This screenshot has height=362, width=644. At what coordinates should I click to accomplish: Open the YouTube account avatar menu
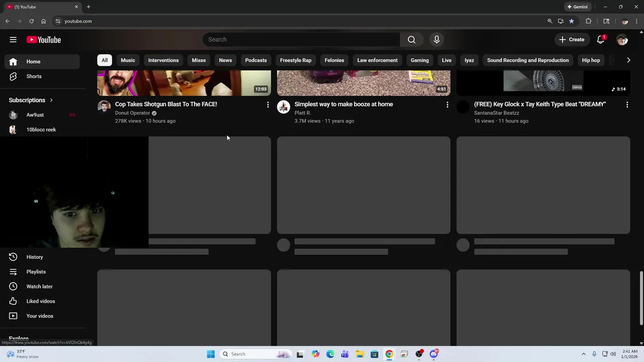tap(622, 40)
